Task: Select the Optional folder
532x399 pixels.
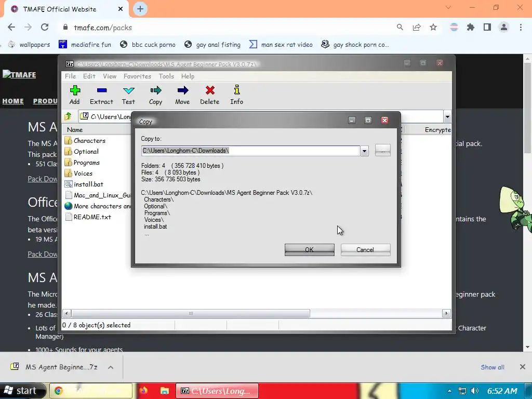Action: [82, 151]
